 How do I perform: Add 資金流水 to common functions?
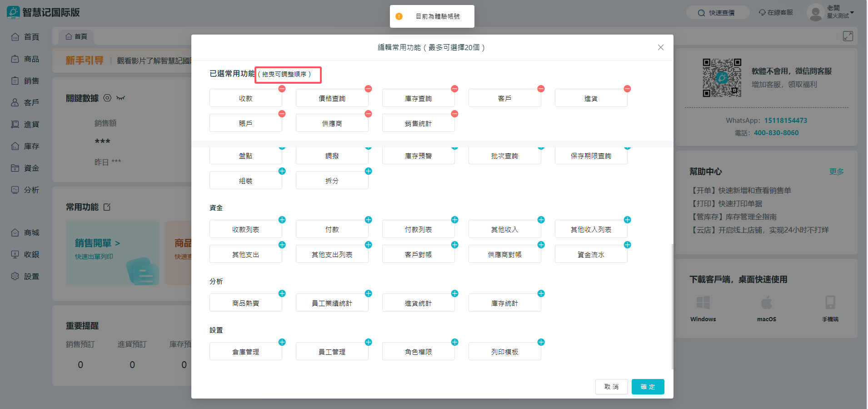(x=627, y=245)
